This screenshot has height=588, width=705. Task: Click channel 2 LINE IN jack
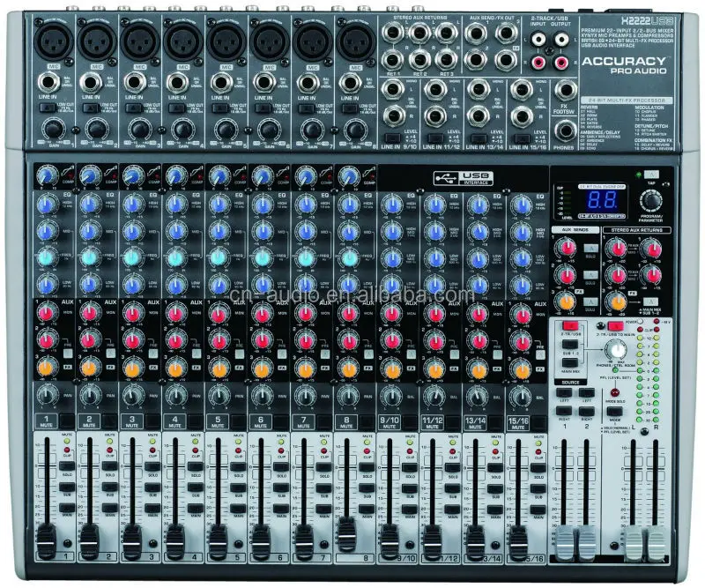[x=91, y=83]
